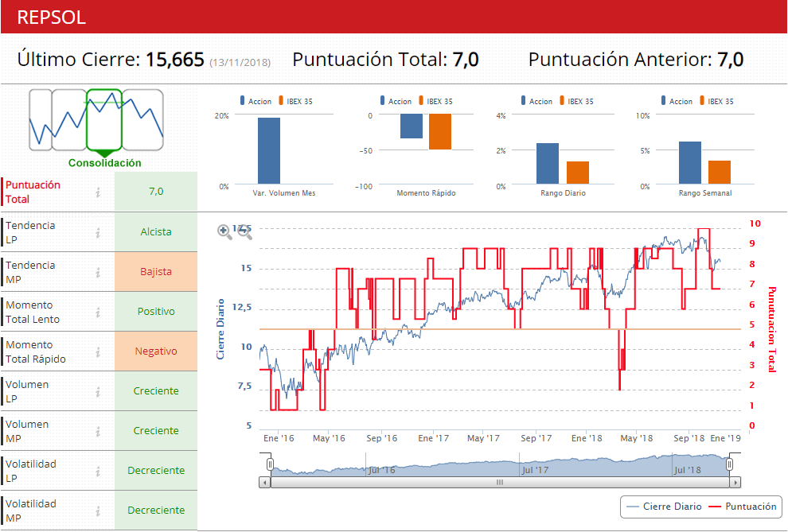Click the Negativo value for Momento Total Rápido
Image resolution: width=788 pixels, height=532 pixels.
tap(156, 351)
